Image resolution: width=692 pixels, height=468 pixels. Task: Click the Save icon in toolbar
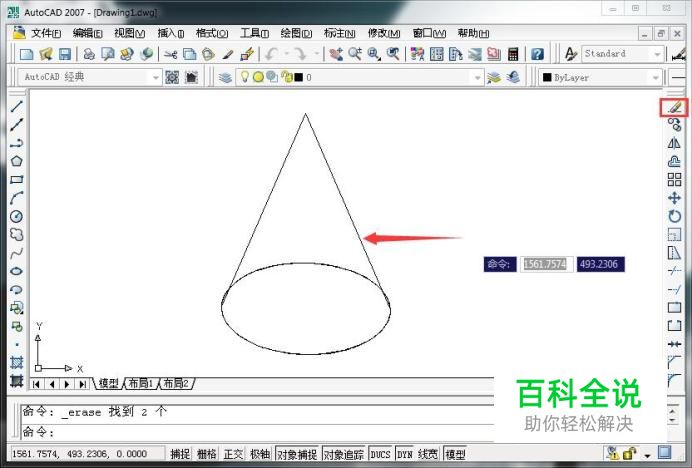(x=65, y=54)
